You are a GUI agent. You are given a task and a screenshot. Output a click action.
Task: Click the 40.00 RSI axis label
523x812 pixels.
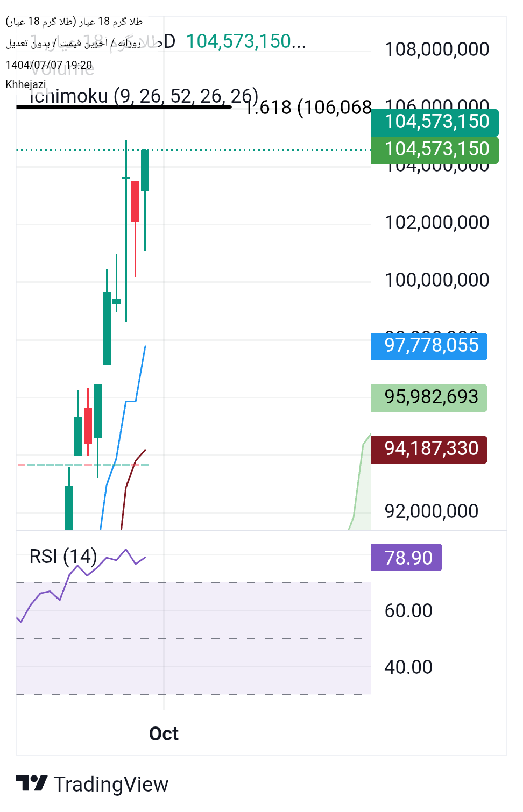[408, 667]
